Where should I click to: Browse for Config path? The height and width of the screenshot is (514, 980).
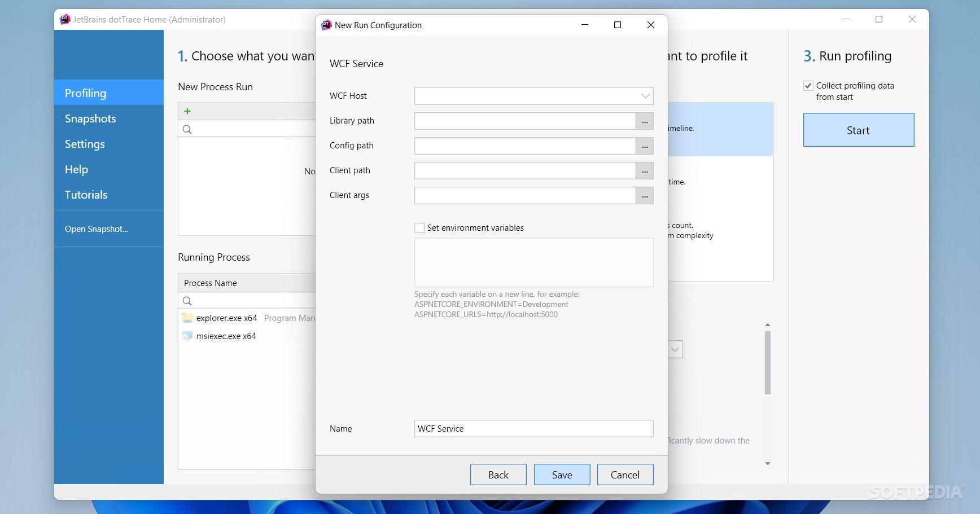point(645,146)
